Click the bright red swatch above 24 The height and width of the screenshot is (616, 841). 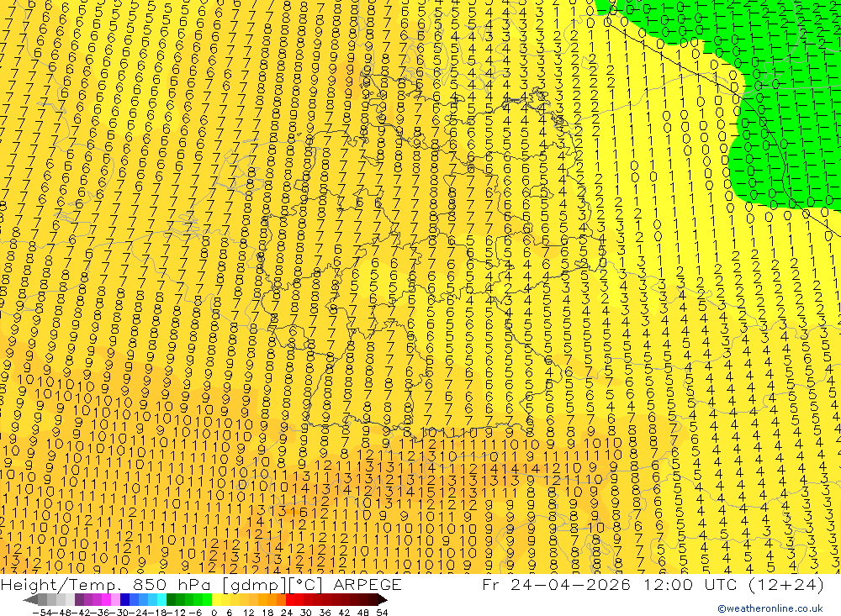click(290, 600)
